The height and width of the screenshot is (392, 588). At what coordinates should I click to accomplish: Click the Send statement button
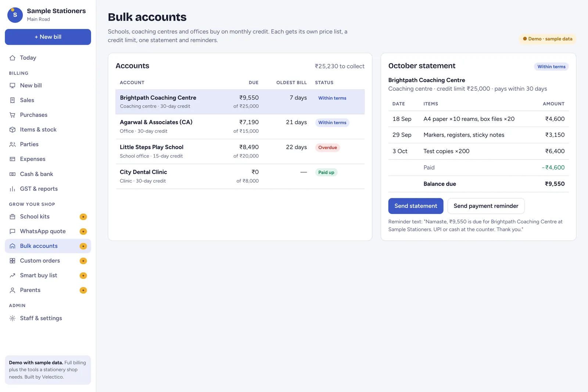click(416, 206)
